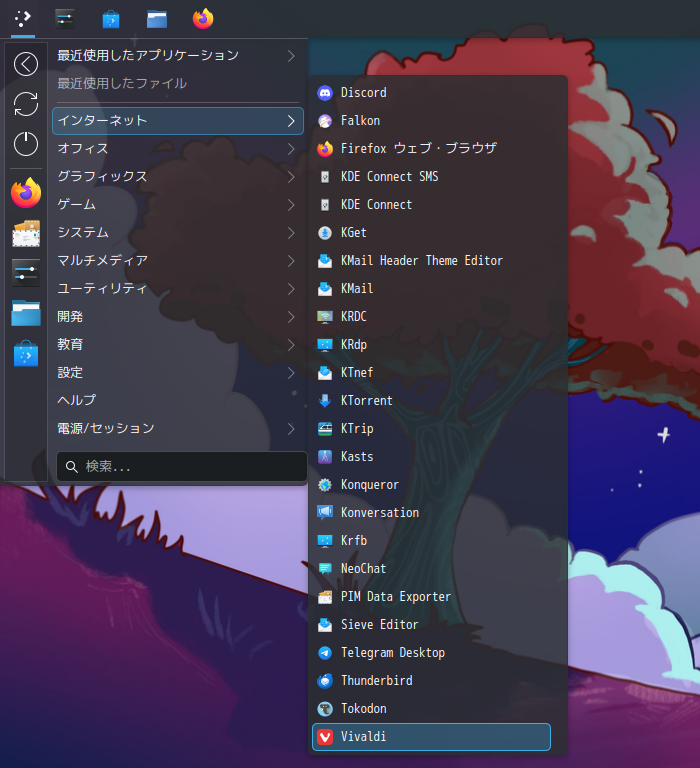Click the PIM Data Exporter icon
The image size is (700, 768).
(x=325, y=597)
